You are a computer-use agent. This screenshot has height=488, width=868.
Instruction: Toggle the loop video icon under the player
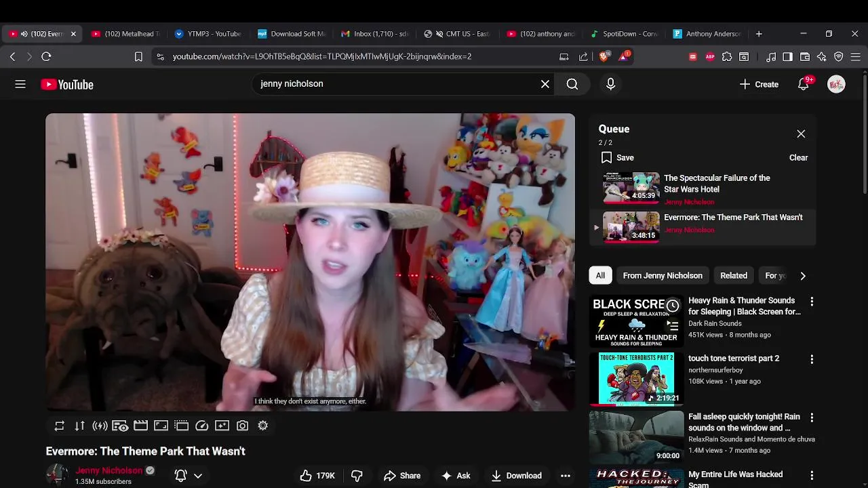click(x=60, y=426)
